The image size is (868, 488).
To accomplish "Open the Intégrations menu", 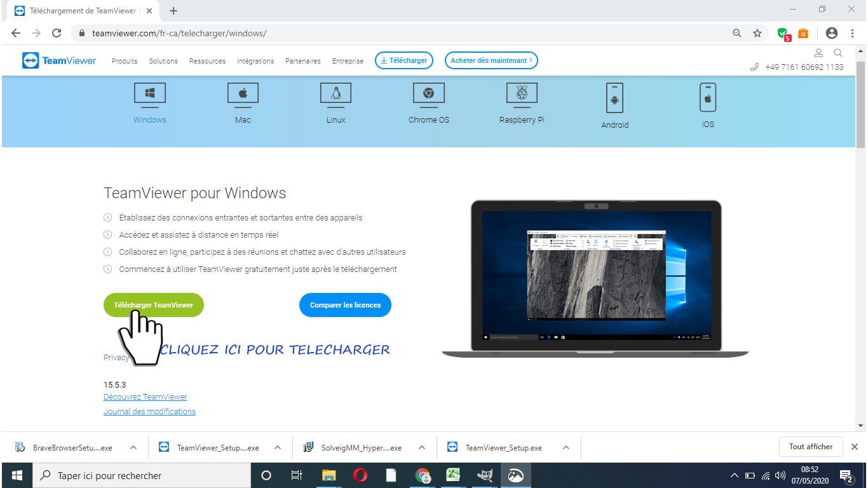I will pyautogui.click(x=255, y=61).
